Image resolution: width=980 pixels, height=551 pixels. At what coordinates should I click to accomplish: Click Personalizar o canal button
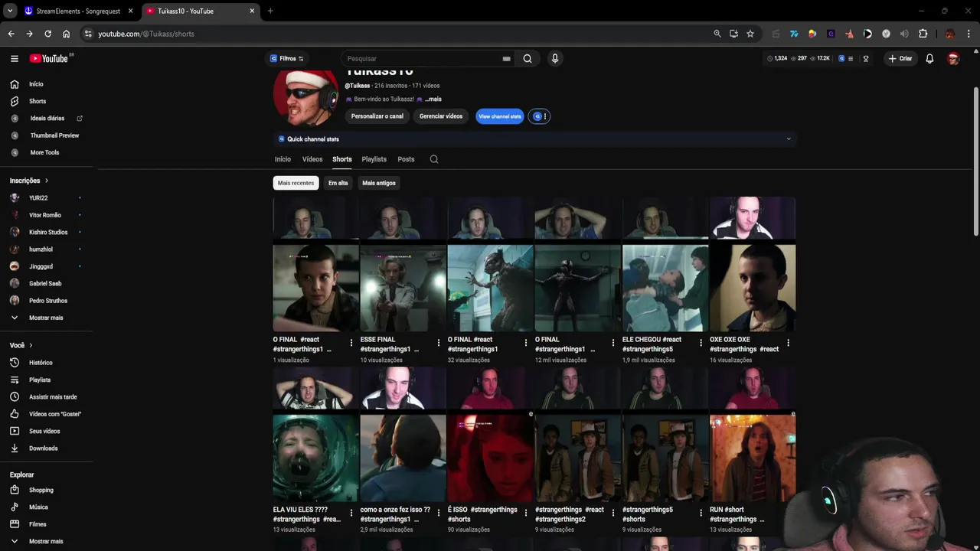[377, 116]
